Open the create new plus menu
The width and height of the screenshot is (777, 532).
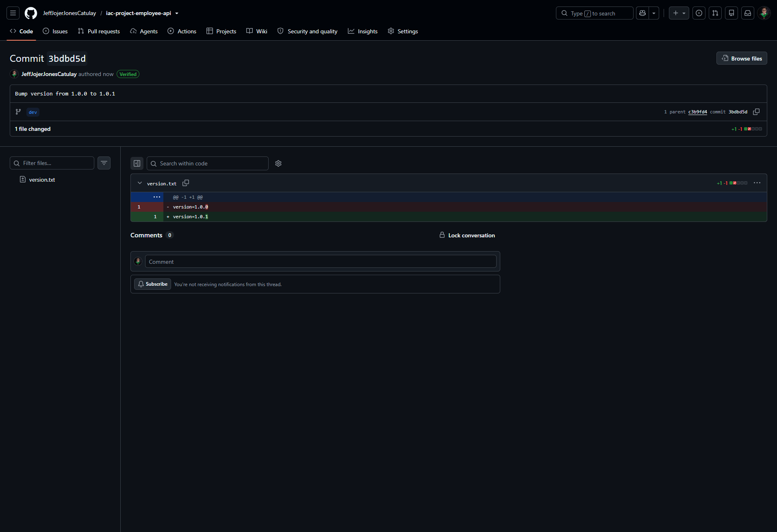679,13
